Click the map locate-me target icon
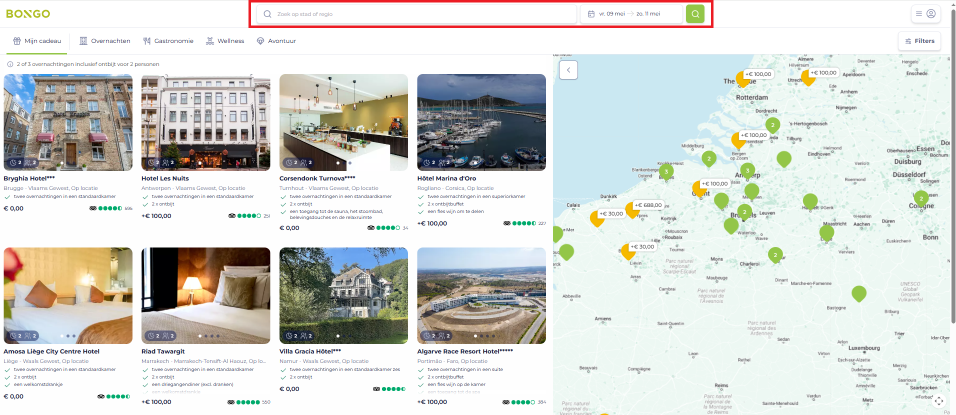The width and height of the screenshot is (956, 415). click(938, 401)
